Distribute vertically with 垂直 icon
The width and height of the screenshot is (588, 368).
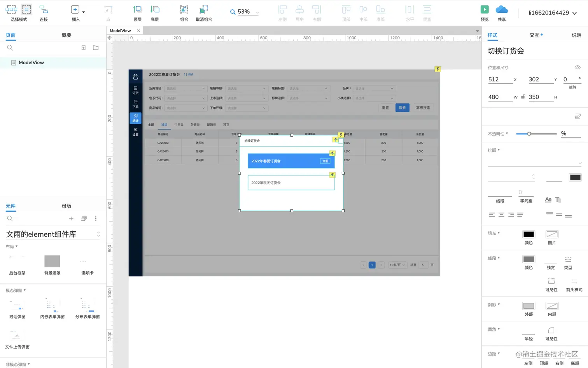pos(427,9)
